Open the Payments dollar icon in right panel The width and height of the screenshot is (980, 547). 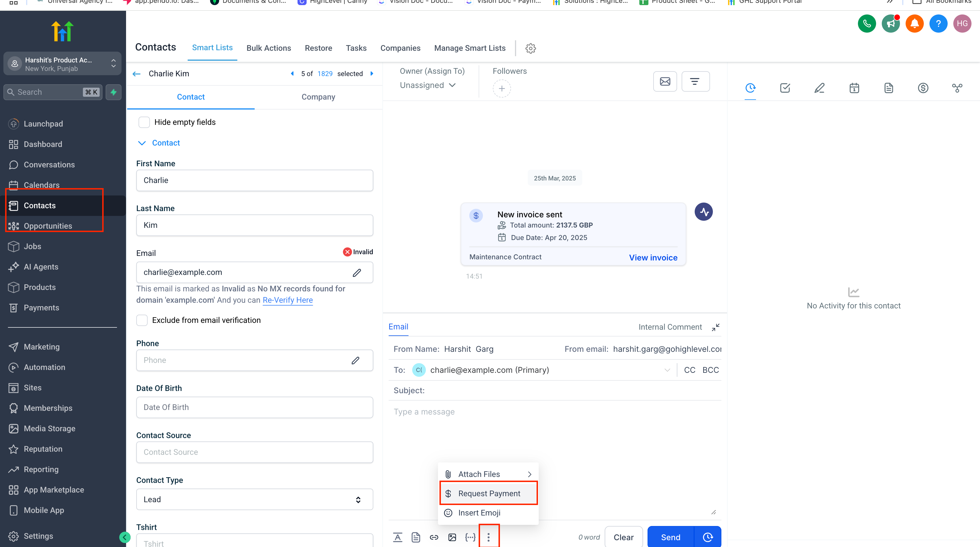pos(923,88)
